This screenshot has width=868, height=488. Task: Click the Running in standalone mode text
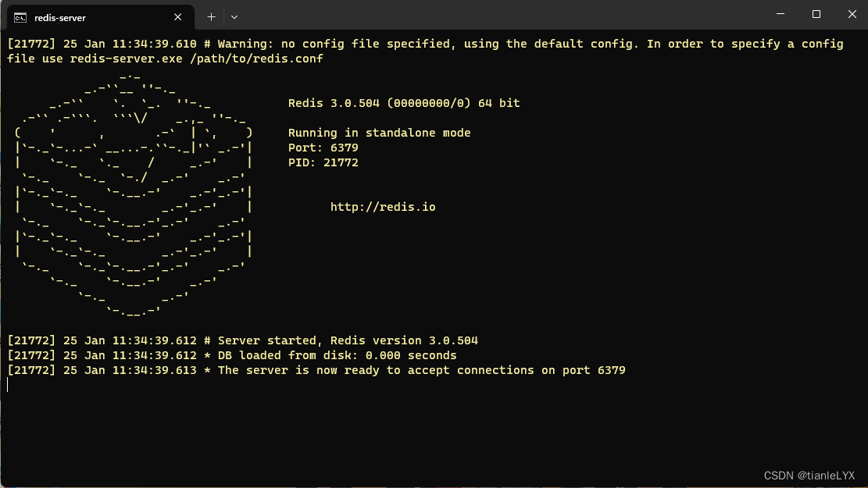380,132
